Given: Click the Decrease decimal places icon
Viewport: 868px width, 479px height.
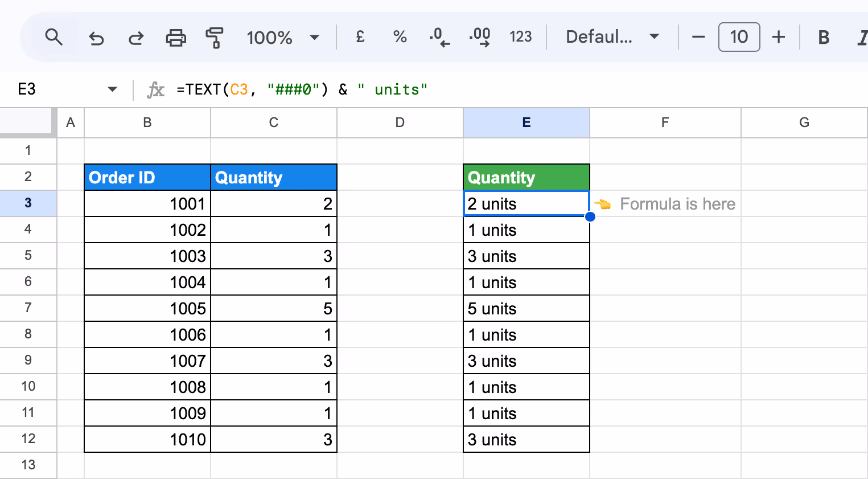Looking at the screenshot, I should pos(439,37).
